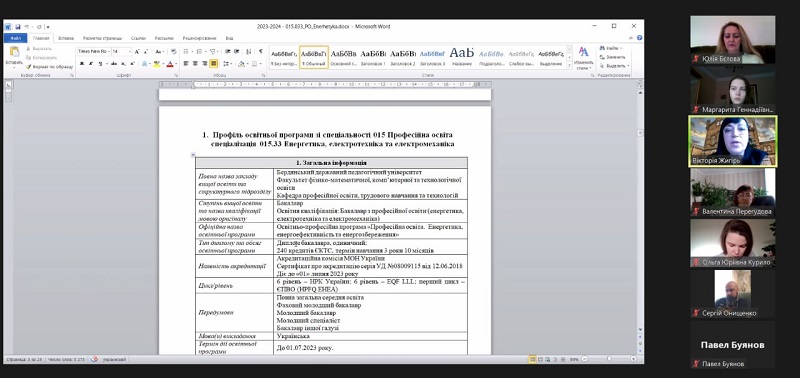Screen dimensions: 800x378
Task: Zoom out with the minus button
Action: [x=584, y=359]
